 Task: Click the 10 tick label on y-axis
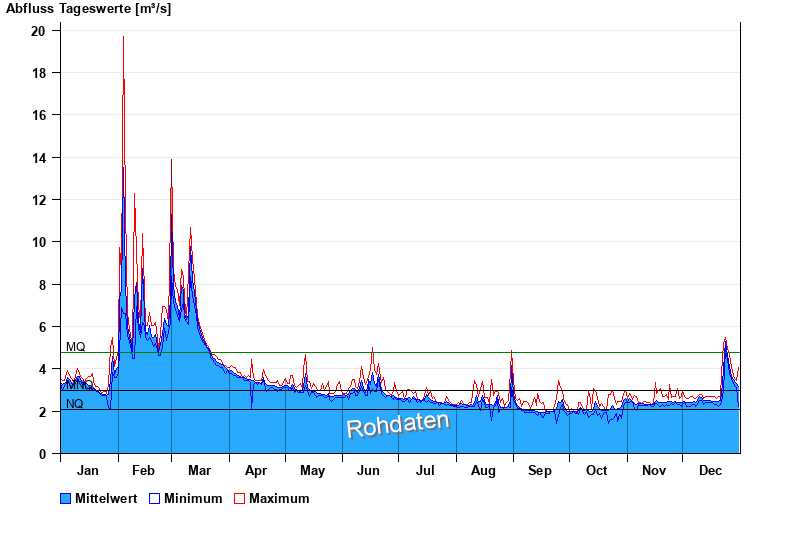[x=38, y=242]
